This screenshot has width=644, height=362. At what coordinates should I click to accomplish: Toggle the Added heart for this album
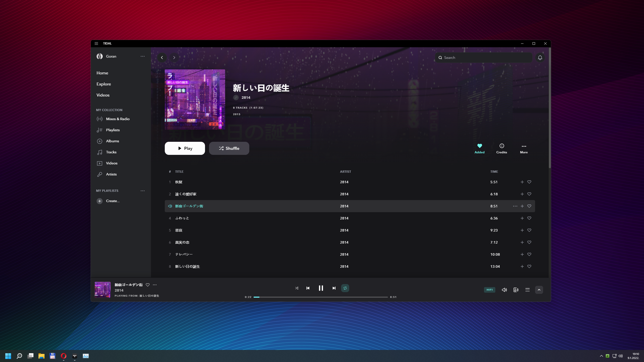pyautogui.click(x=479, y=149)
